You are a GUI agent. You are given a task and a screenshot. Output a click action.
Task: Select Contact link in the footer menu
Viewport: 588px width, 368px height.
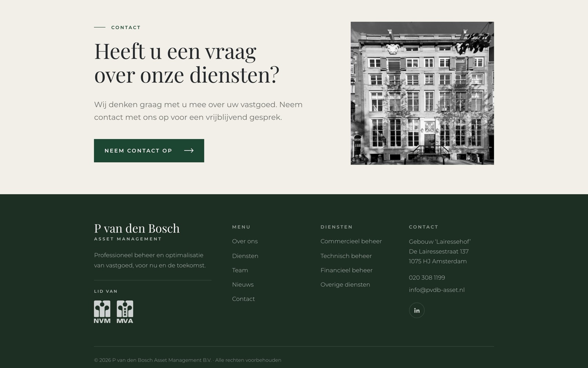[x=243, y=299]
